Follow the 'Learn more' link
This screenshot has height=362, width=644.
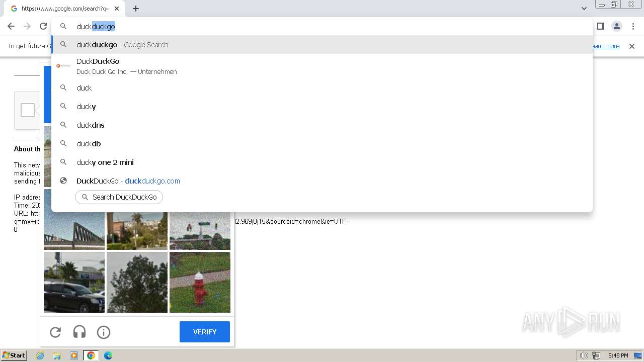[606, 46]
